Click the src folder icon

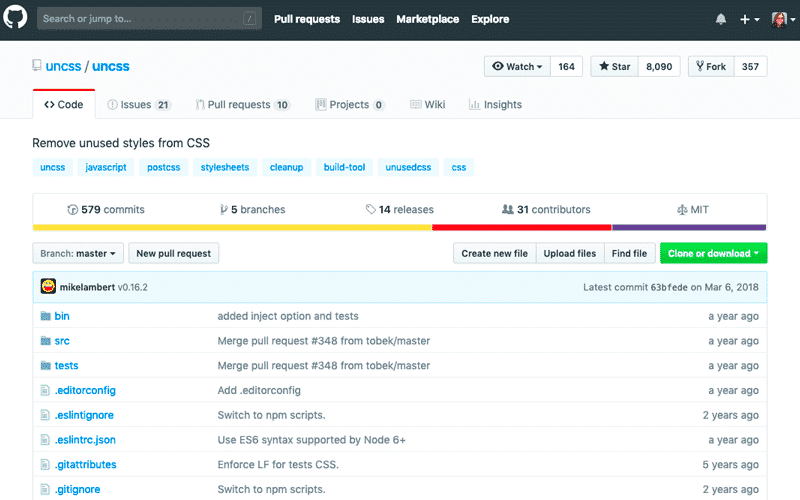[45, 341]
